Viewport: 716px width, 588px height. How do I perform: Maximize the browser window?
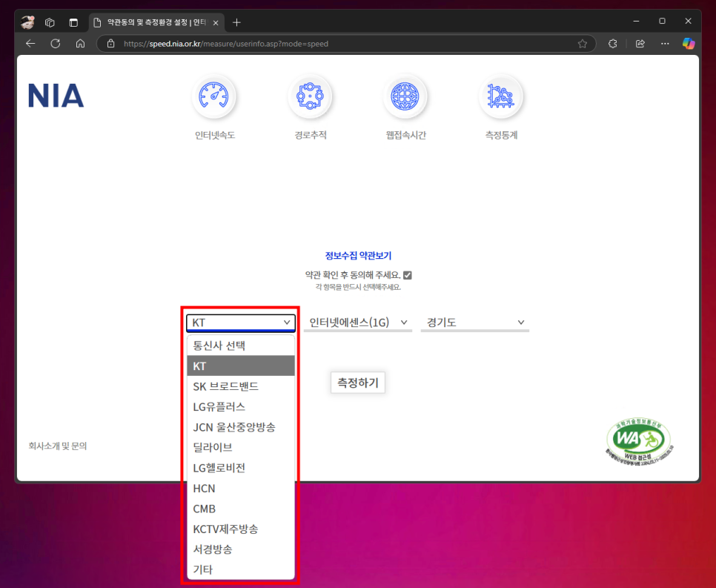(x=662, y=21)
